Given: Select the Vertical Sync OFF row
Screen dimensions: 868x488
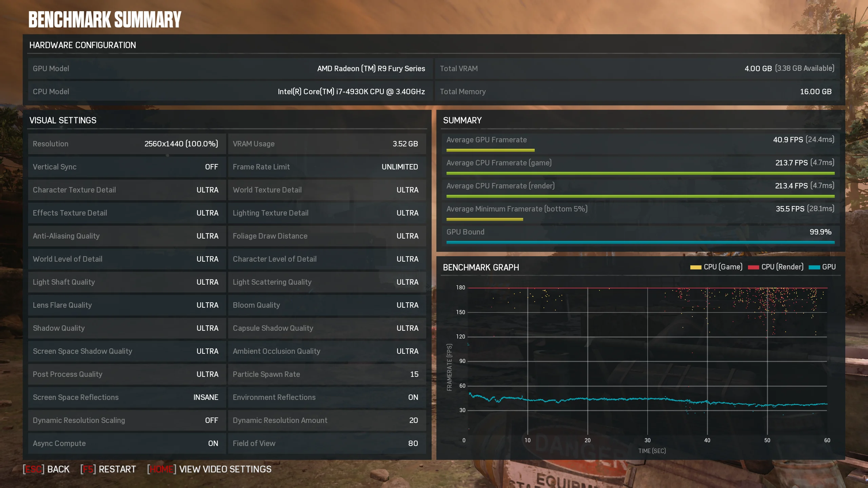Looking at the screenshot, I should click(x=127, y=167).
